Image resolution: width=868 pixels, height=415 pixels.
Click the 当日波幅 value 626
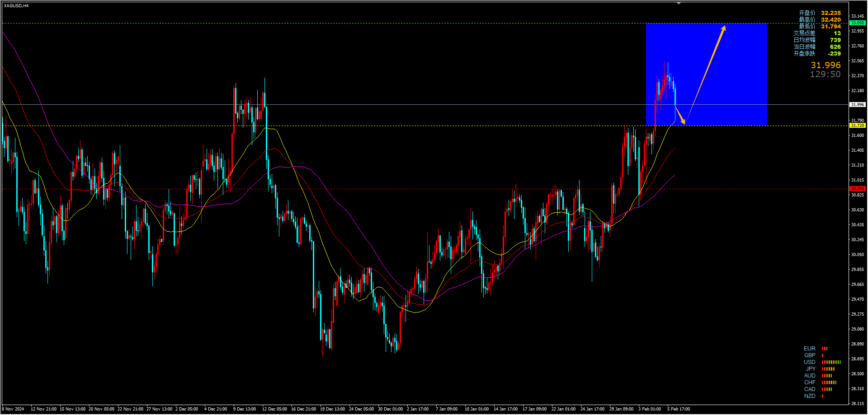pos(835,47)
